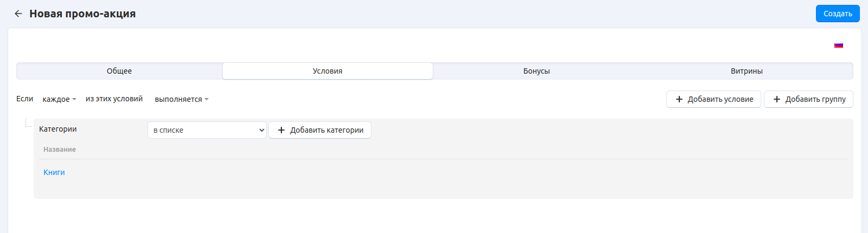This screenshot has height=233, width=868.
Task: Click the back arrow beside the page title
Action: [x=18, y=14]
